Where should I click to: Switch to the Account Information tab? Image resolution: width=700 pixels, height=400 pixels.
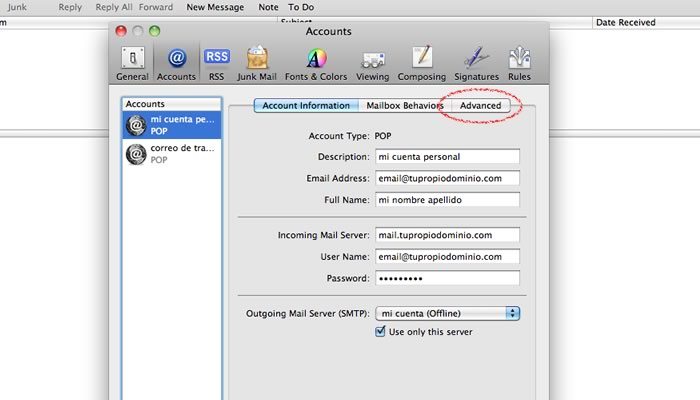(x=306, y=105)
